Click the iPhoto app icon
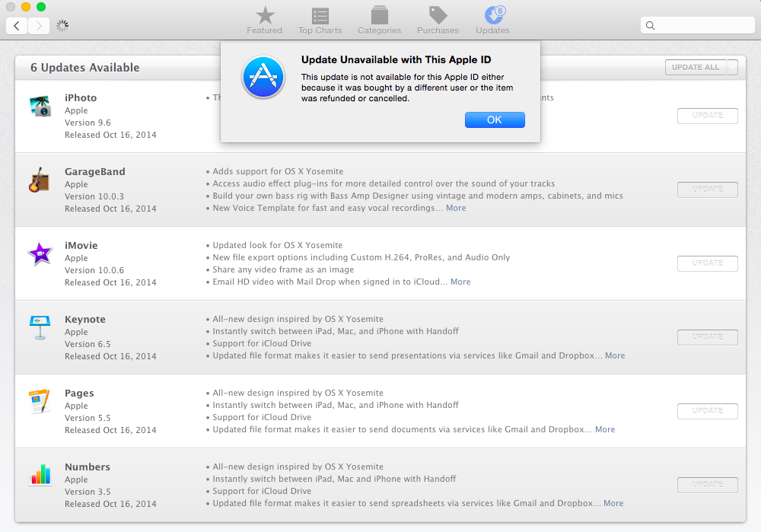Viewport: 761px width, 532px height. click(40, 107)
